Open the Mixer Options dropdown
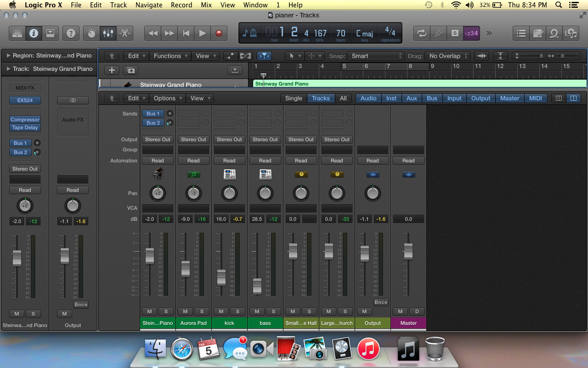Screen dimensions: 588x368 (168, 98)
